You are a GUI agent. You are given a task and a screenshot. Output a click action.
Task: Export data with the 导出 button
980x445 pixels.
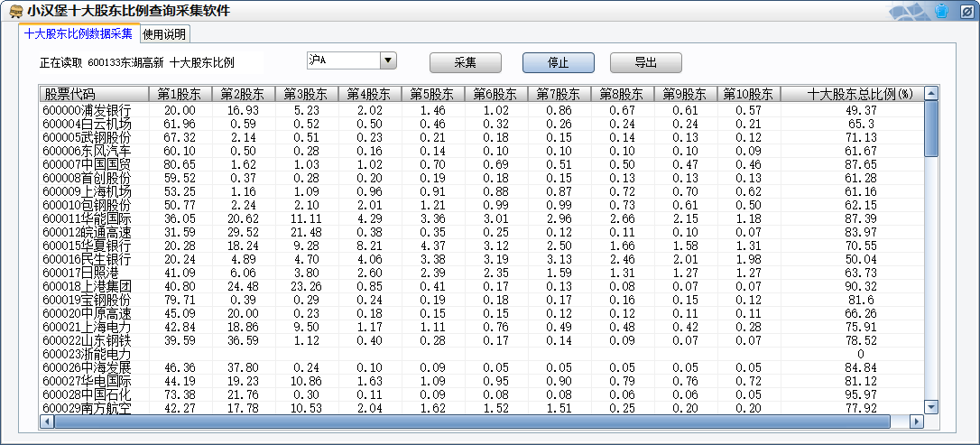pos(645,62)
